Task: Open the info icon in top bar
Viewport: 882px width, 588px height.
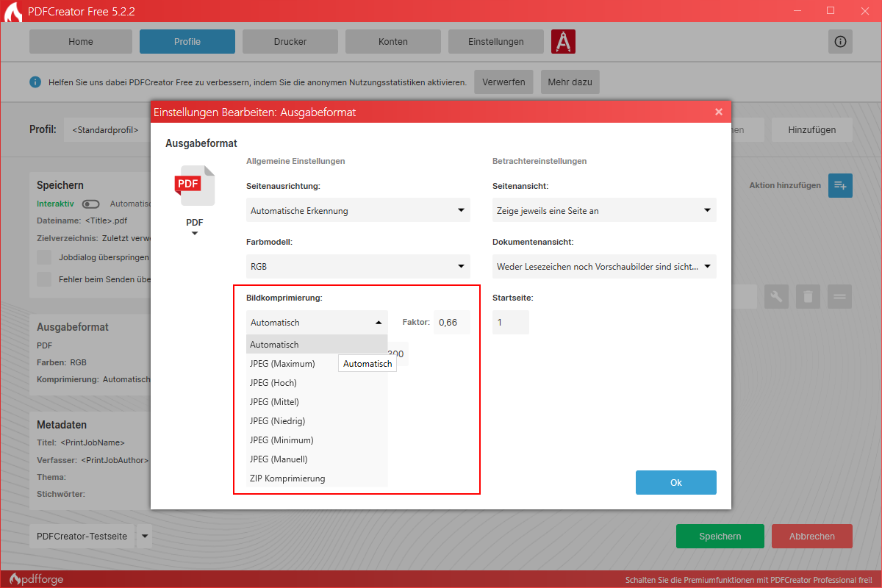Action: [840, 42]
